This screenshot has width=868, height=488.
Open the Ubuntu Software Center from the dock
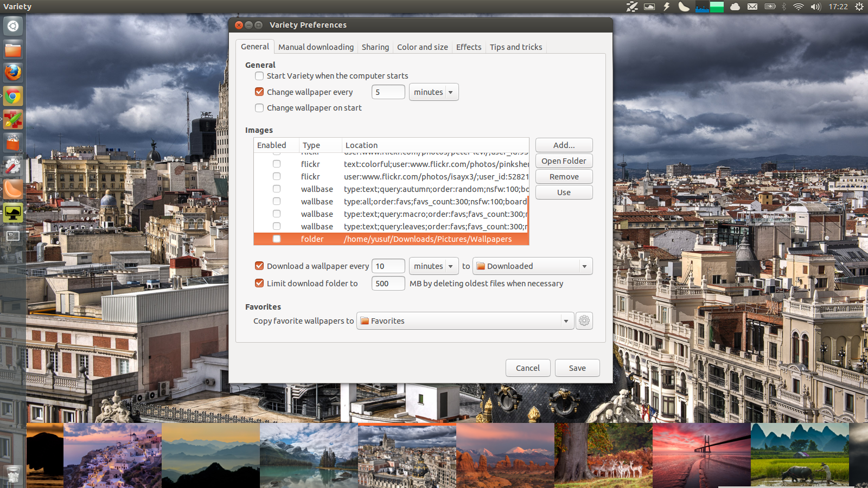coord(12,143)
